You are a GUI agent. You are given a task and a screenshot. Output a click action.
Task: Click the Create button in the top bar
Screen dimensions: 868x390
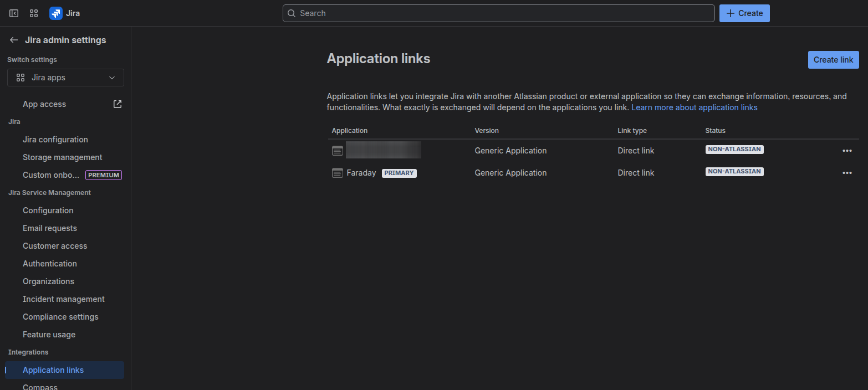tap(744, 13)
